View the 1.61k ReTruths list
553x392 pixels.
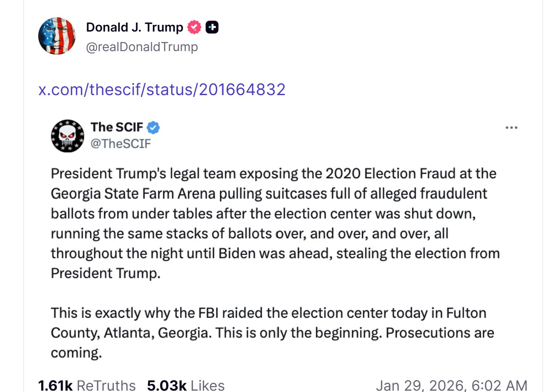pos(87,385)
